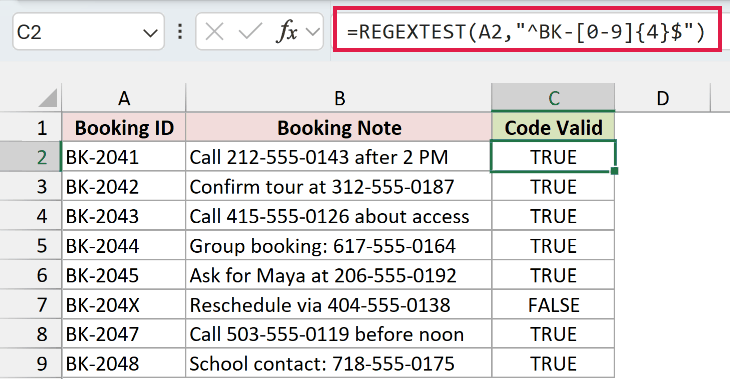Select column A header
Viewport: 730px width, 379px height.
click(123, 98)
